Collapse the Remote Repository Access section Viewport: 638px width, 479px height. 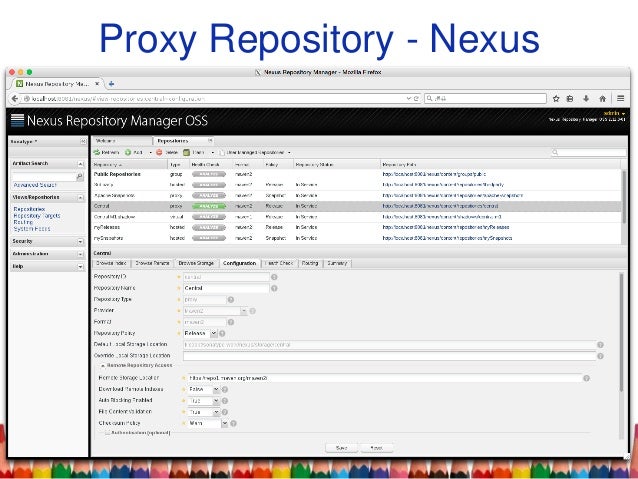pyautogui.click(x=103, y=365)
